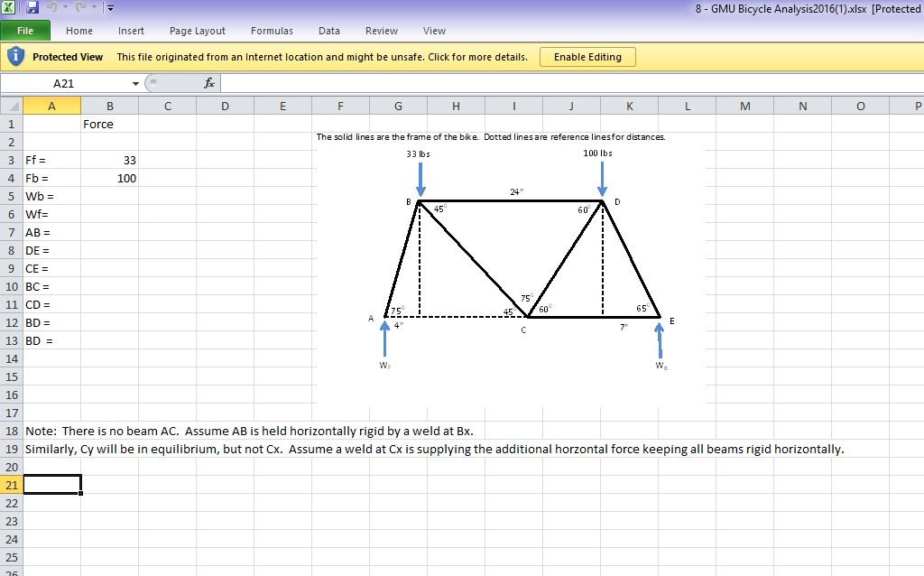Open the Page Layout tab
924x576 pixels.
coord(198,31)
